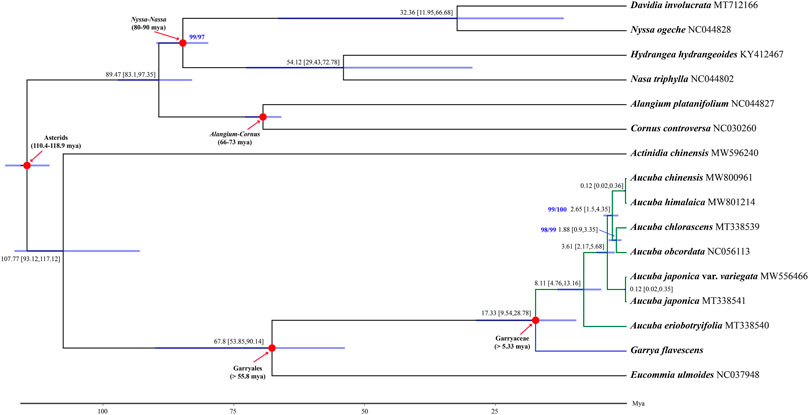The height and width of the screenshot is (415, 809).
Task: Click the Nyssa-Nassa red calibration node
Action: point(182,43)
